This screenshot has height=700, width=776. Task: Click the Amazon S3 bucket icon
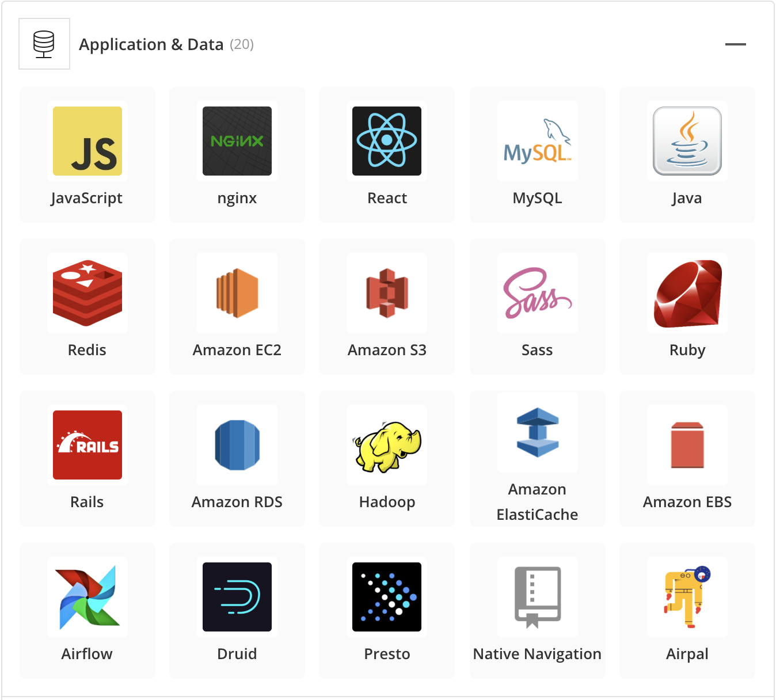pyautogui.click(x=387, y=293)
